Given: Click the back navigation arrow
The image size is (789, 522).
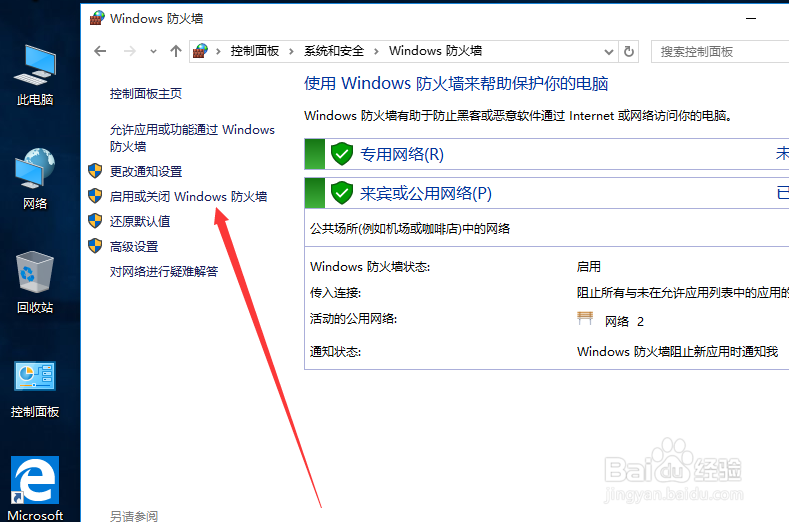Looking at the screenshot, I should coord(100,51).
